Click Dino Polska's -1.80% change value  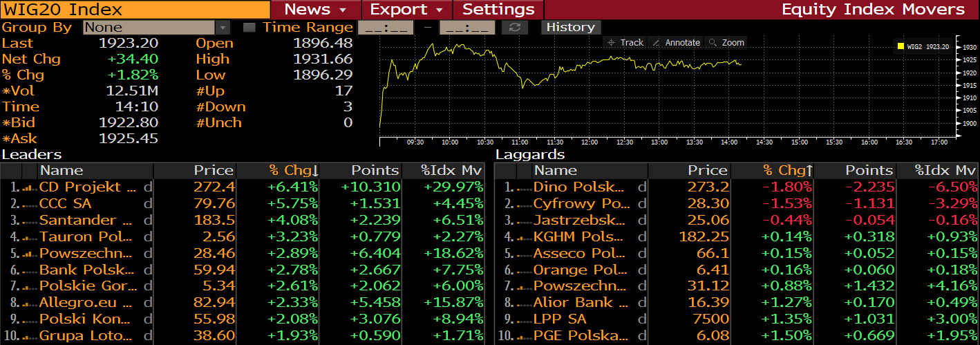(788, 187)
